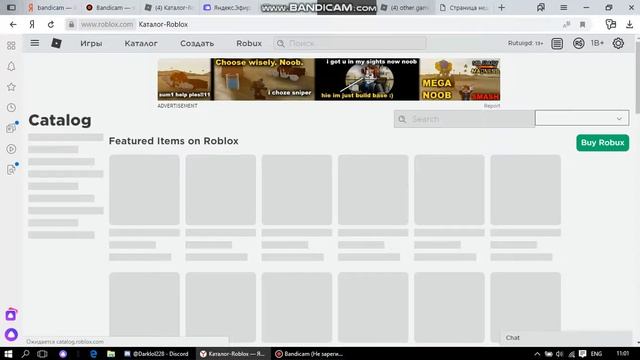Viewport: 640px width, 360px height.
Task: Open history clock in the sidebar
Action: click(x=11, y=107)
